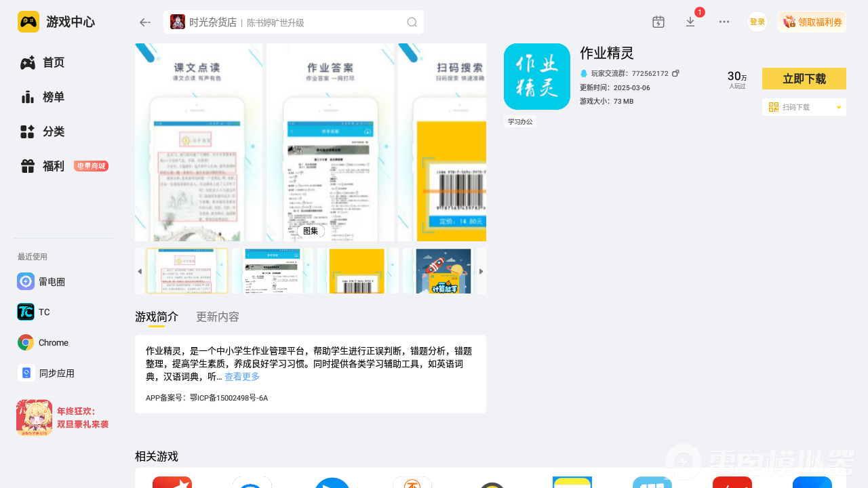Click the 登录 login button

pyautogui.click(x=757, y=22)
